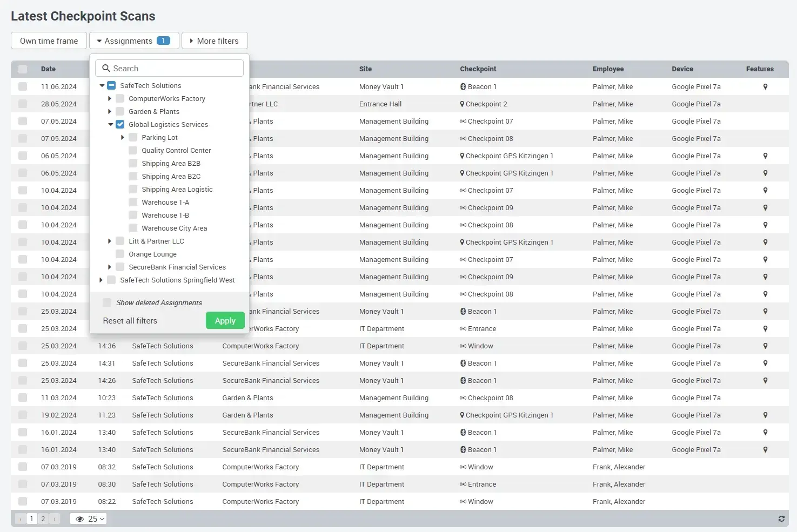The width and height of the screenshot is (797, 532).
Task: Open the page size dropdown showing 25
Action: point(94,518)
